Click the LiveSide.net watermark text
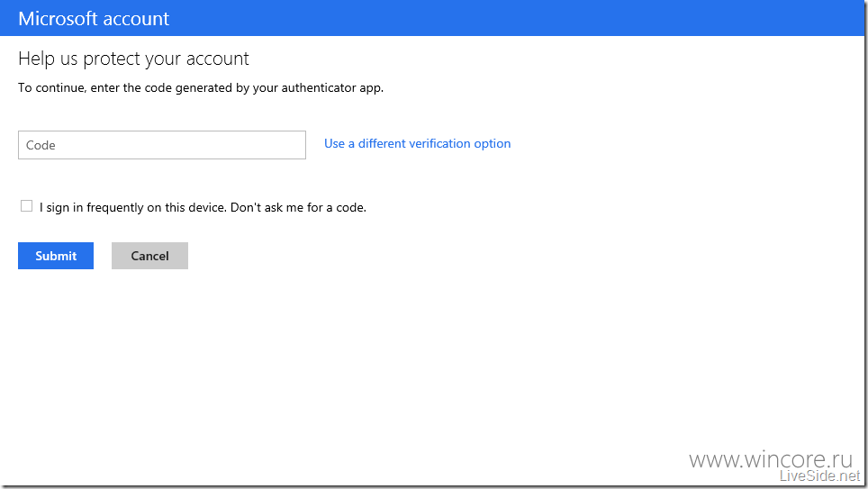The height and width of the screenshot is (489, 868). [x=820, y=475]
